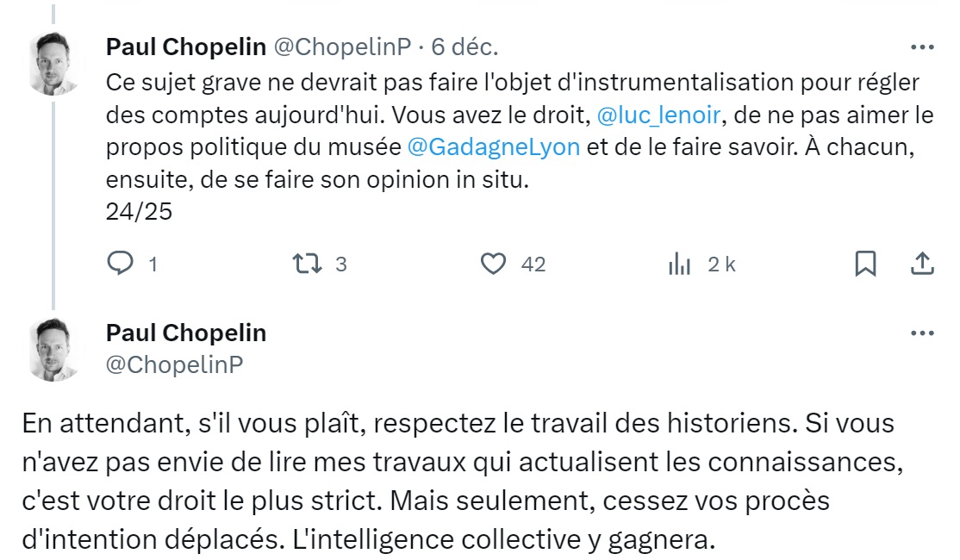Open more options on the last tweet
The image size is (960, 560).
[x=922, y=333]
